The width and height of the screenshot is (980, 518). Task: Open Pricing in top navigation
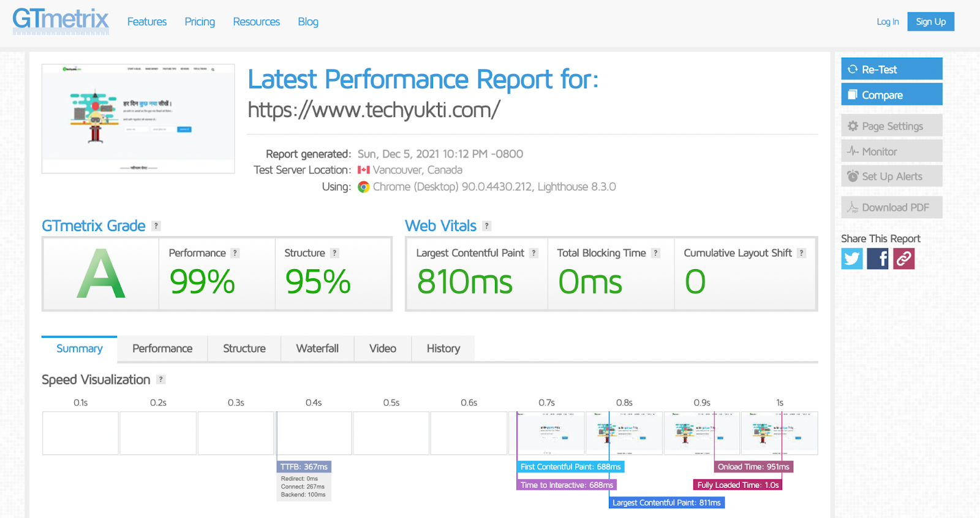click(x=200, y=21)
